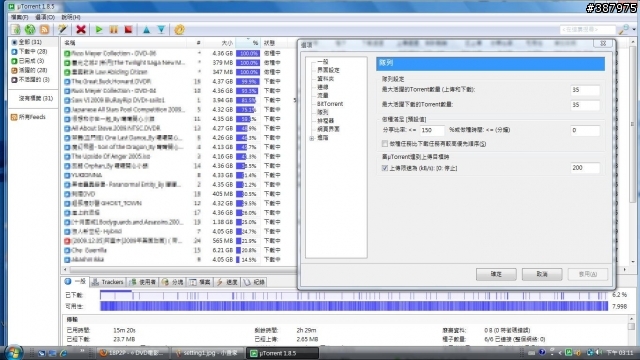640x360 pixels.
Task: Open the setting1.jpg taskbar button
Action: point(207,353)
